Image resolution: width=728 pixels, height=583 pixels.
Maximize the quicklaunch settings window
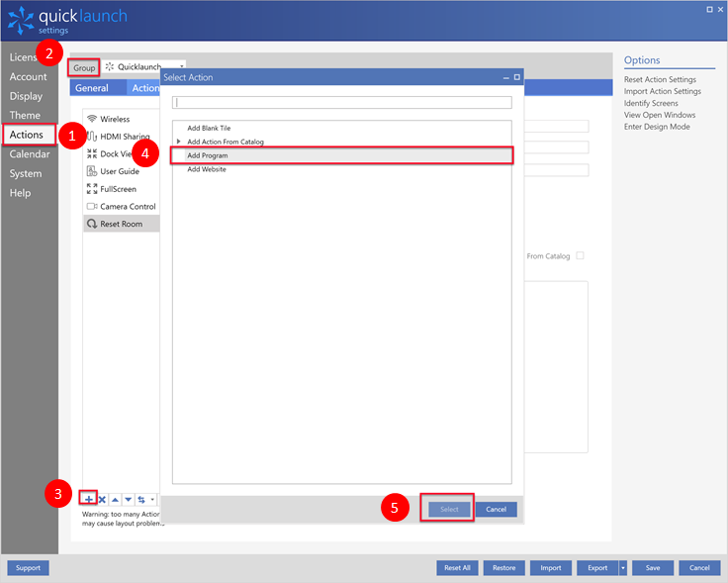[x=709, y=9]
